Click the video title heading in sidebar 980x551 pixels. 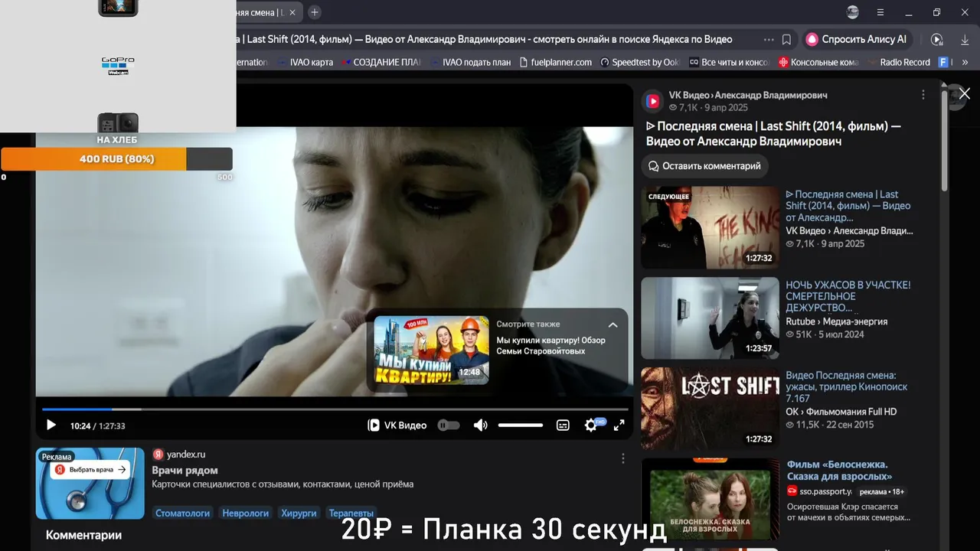773,133
